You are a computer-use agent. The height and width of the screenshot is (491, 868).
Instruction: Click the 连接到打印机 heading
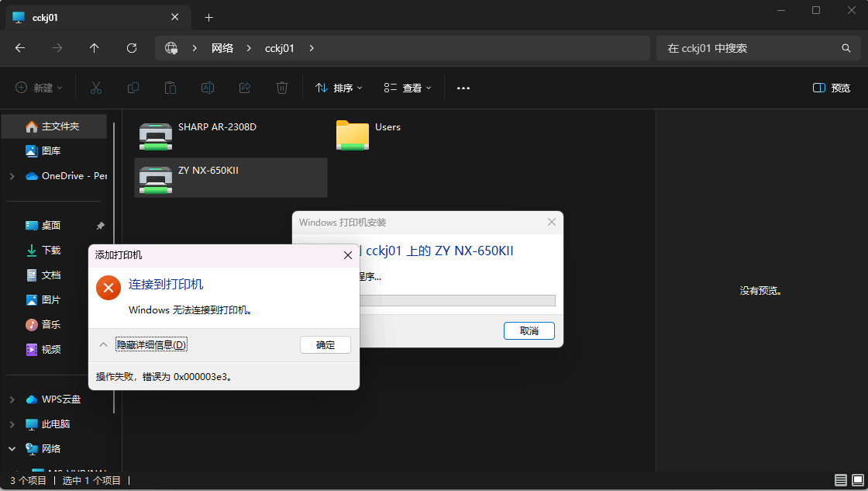click(x=166, y=285)
